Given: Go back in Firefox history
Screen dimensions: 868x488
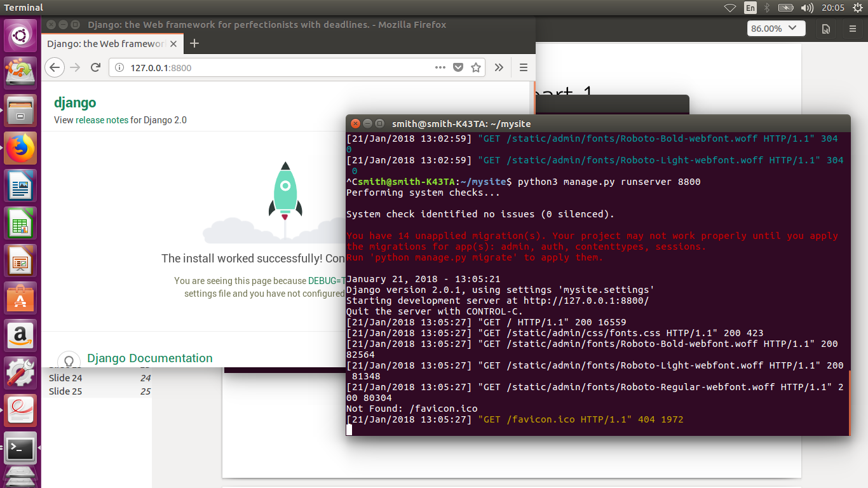Looking at the screenshot, I should (55, 67).
